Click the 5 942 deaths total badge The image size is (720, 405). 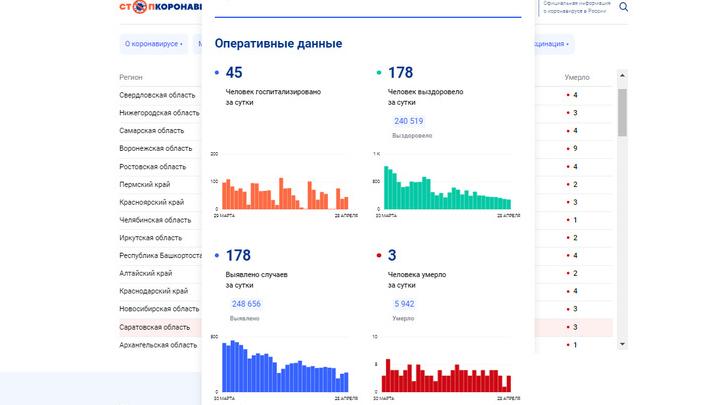tap(404, 304)
